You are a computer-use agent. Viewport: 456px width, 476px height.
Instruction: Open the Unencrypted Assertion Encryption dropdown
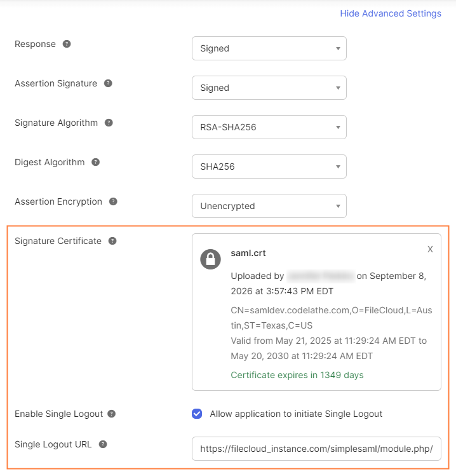[269, 206]
